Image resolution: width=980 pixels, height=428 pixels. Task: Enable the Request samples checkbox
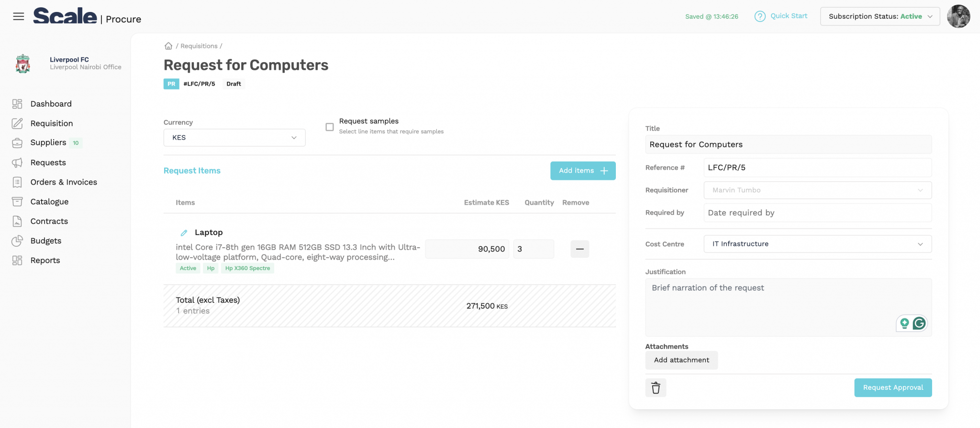pyautogui.click(x=329, y=127)
